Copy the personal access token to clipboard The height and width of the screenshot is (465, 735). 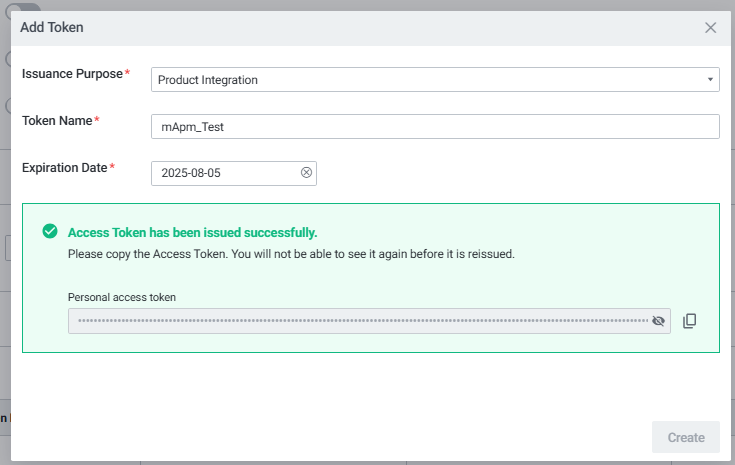click(689, 321)
